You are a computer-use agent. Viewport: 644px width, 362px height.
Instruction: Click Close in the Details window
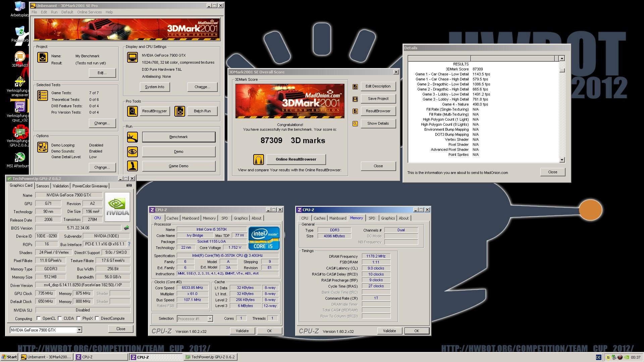coord(552,172)
